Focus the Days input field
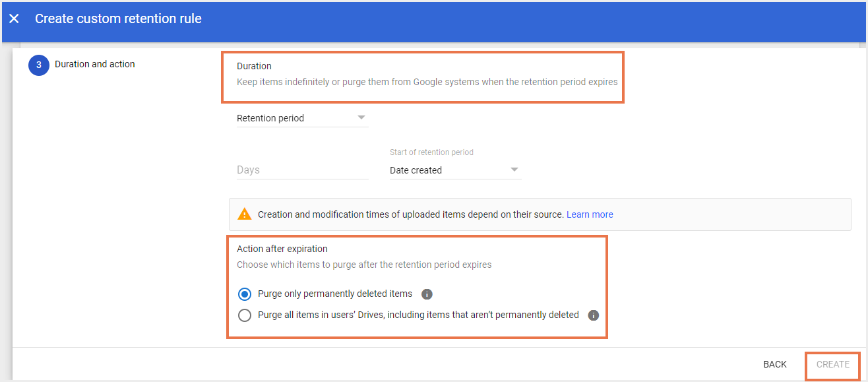Image resolution: width=868 pixels, height=382 pixels. click(301, 170)
